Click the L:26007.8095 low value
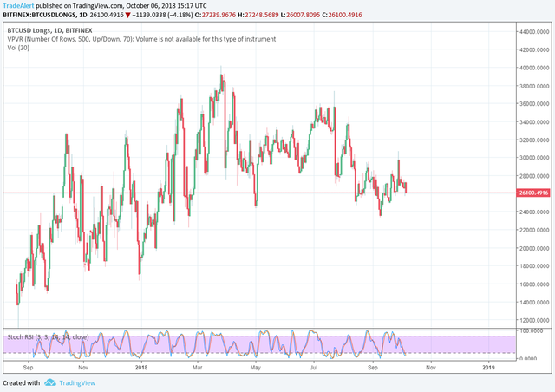This screenshot has width=555, height=392. pos(300,15)
